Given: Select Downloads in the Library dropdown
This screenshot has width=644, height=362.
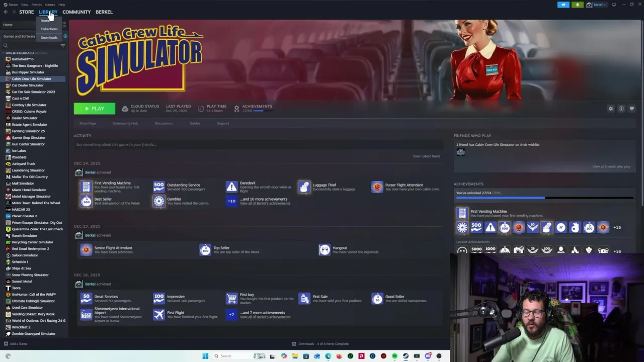Looking at the screenshot, I should click(x=49, y=38).
